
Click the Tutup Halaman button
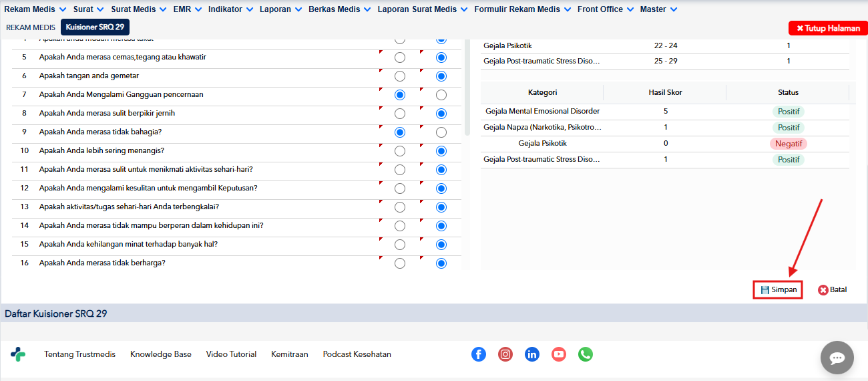click(828, 28)
